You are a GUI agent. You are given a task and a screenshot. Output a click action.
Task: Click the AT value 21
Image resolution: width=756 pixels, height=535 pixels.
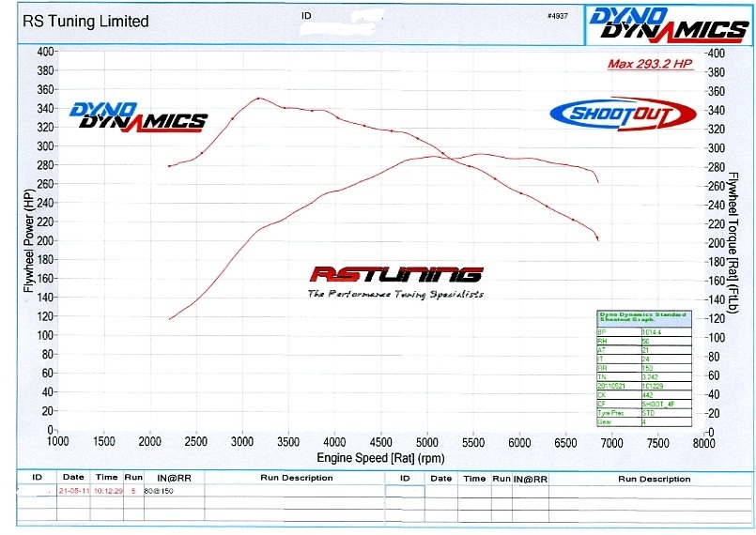click(645, 350)
